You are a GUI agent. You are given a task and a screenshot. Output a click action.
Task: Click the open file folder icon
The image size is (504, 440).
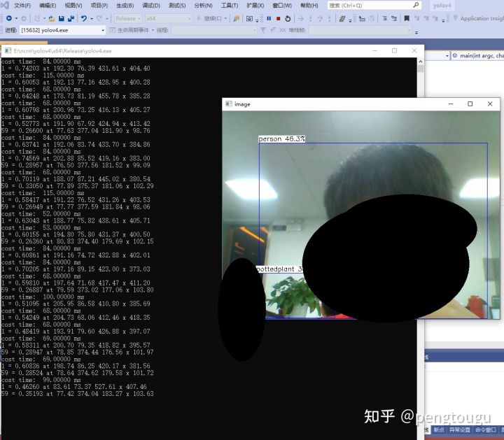click(x=52, y=19)
